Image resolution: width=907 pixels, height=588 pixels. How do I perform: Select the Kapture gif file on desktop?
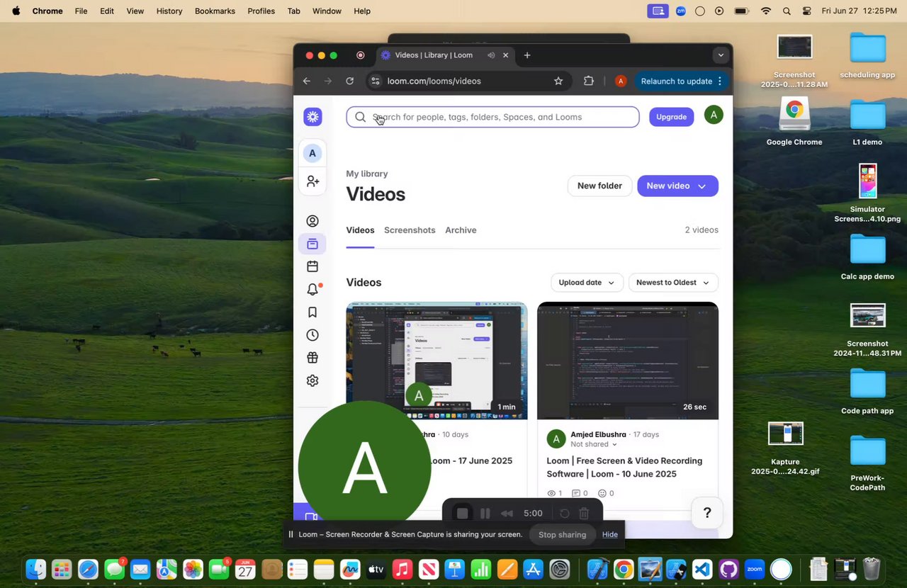pyautogui.click(x=785, y=448)
